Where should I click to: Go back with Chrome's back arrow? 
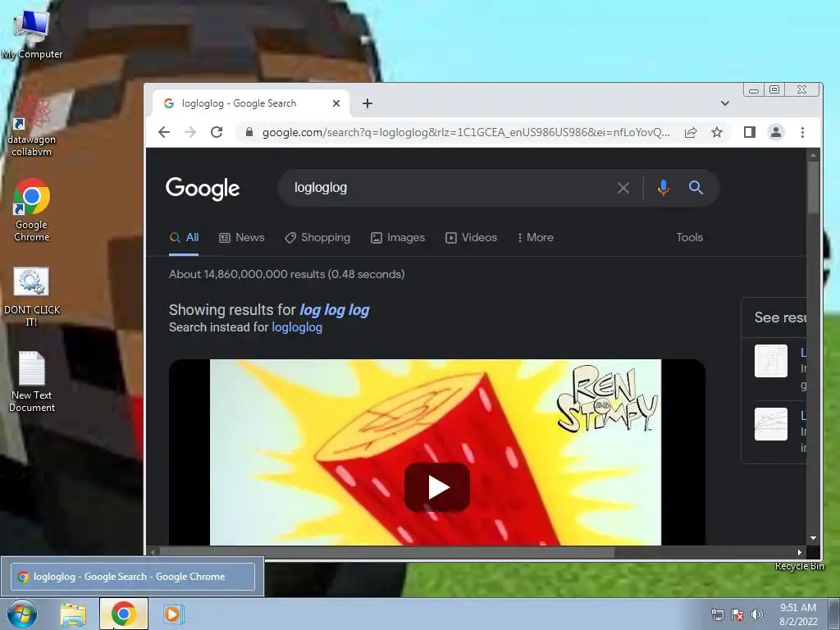[164, 132]
